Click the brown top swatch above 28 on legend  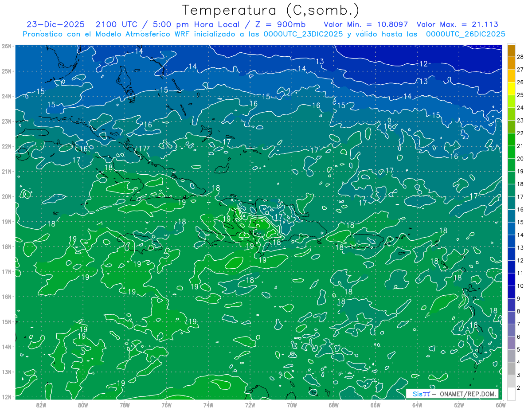coord(511,51)
